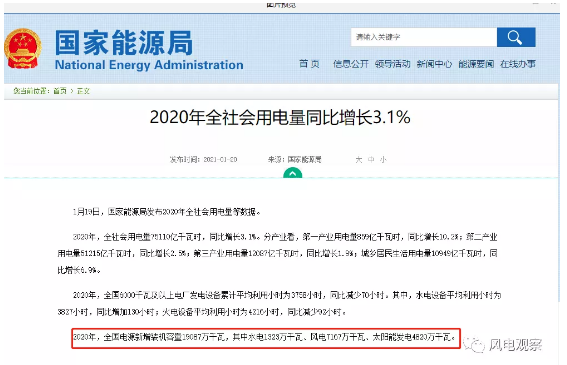Set font size to 小
The image size is (567, 365).
point(383,160)
